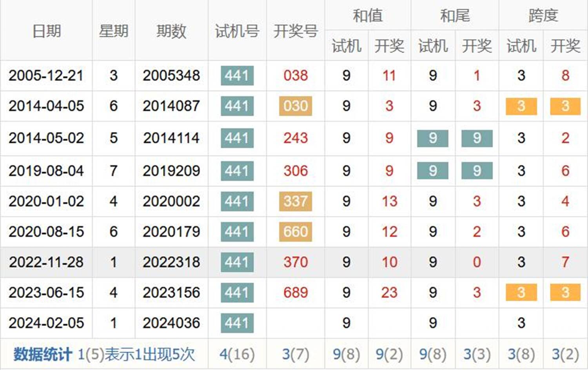Image resolution: width=588 pixels, height=370 pixels.
Task: Click the orange 337 winning number badge
Action: coord(295,201)
